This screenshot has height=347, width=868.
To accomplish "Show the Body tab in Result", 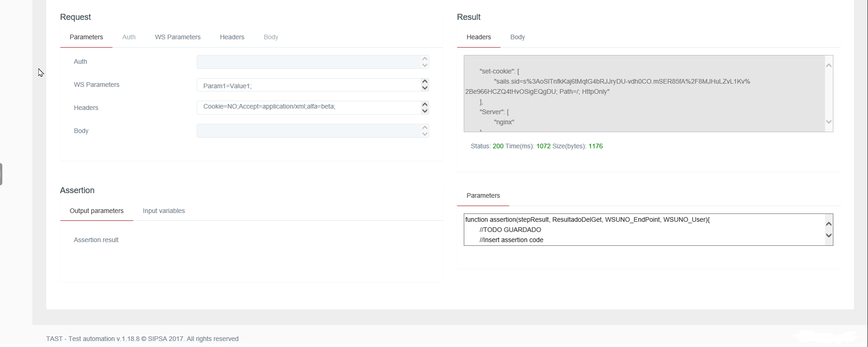I will coord(517,37).
